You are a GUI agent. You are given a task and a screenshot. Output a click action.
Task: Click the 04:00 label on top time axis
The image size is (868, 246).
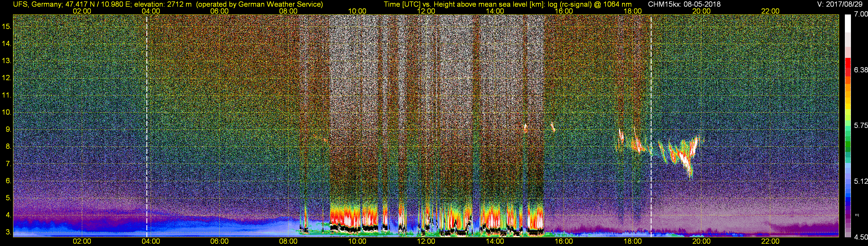(x=151, y=11)
